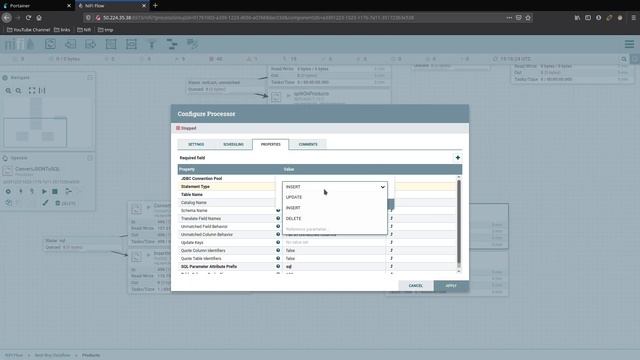Show help for Unmatched Field Behavior property
The image size is (640, 360).
[x=278, y=227]
